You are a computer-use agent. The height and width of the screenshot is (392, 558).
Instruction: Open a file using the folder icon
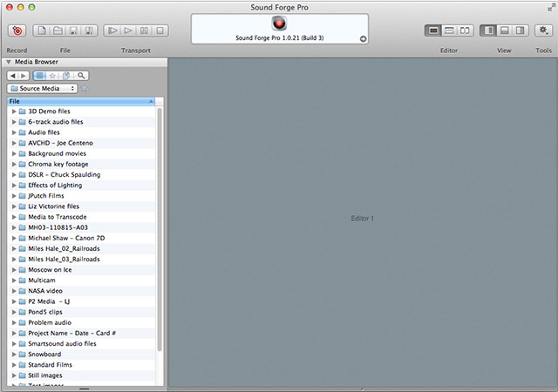pos(58,30)
